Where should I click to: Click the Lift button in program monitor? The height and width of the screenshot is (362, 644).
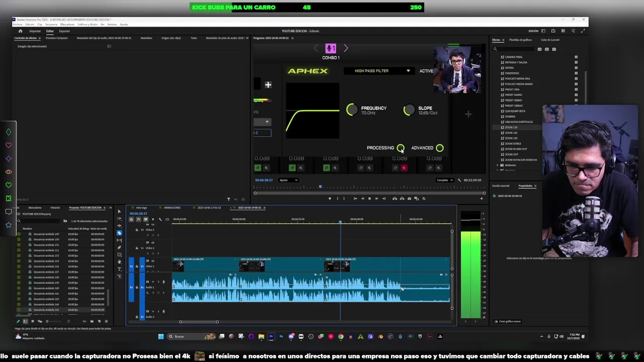(395, 199)
